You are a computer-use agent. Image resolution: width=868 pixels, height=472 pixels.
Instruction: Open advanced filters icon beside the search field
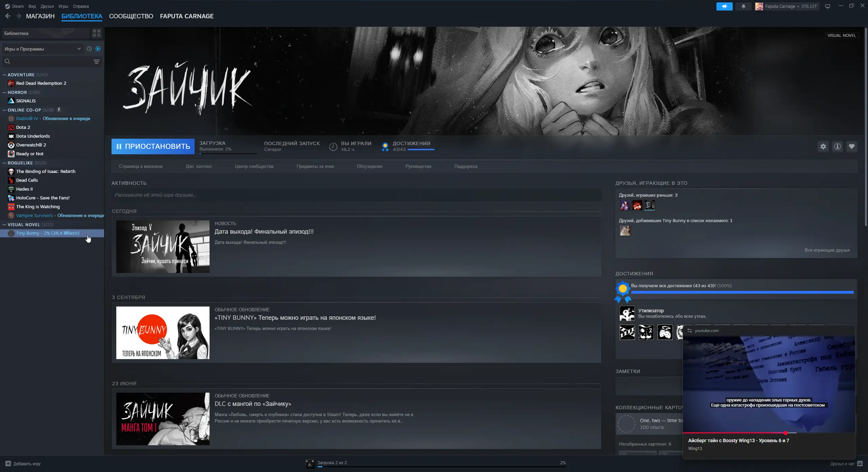tap(97, 62)
